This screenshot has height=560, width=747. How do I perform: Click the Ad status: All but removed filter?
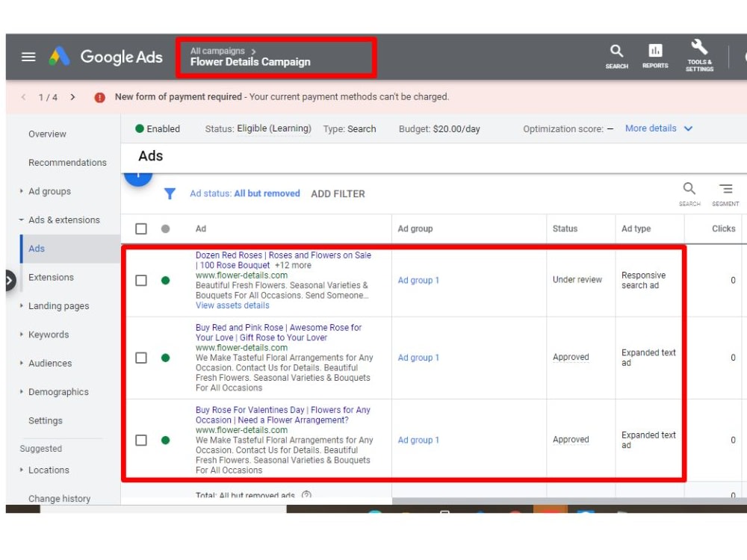244,193
